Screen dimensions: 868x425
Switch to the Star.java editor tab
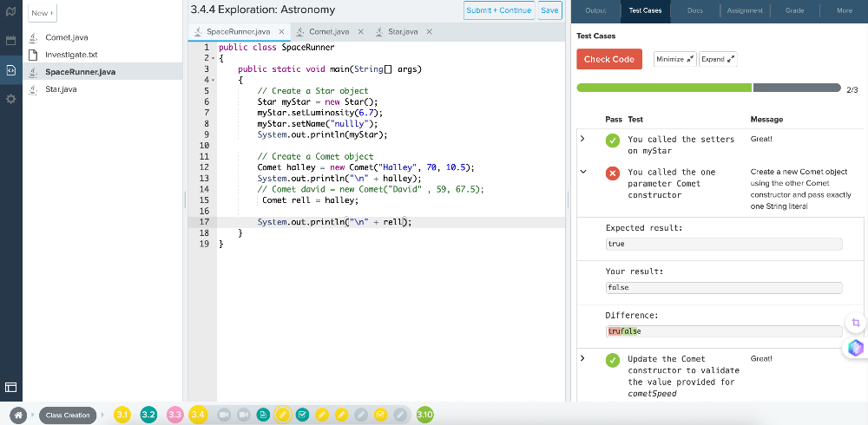[403, 31]
